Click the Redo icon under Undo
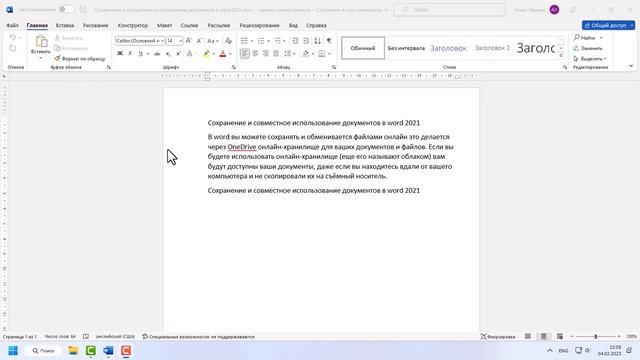The image size is (640, 360). point(13,48)
